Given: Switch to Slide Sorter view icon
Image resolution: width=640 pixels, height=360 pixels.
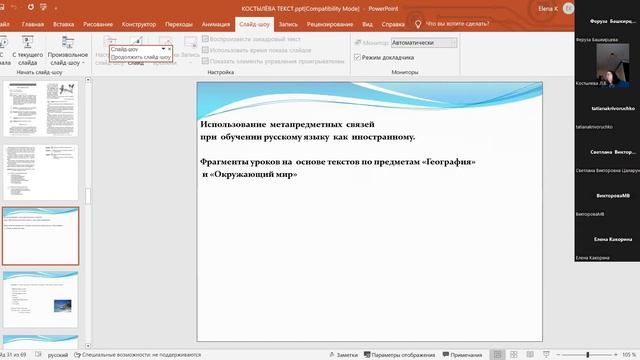Looking at the screenshot, I should [514, 355].
